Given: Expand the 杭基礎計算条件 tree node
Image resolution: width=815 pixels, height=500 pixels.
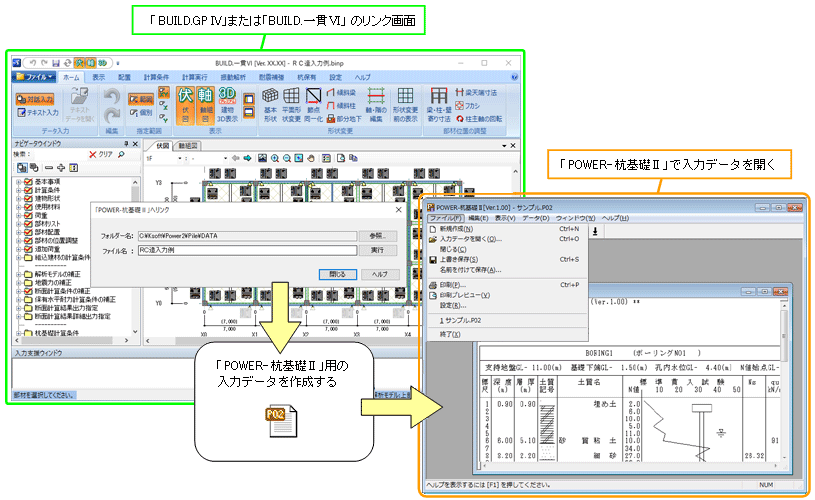Looking at the screenshot, I should pyautogui.click(x=19, y=333).
